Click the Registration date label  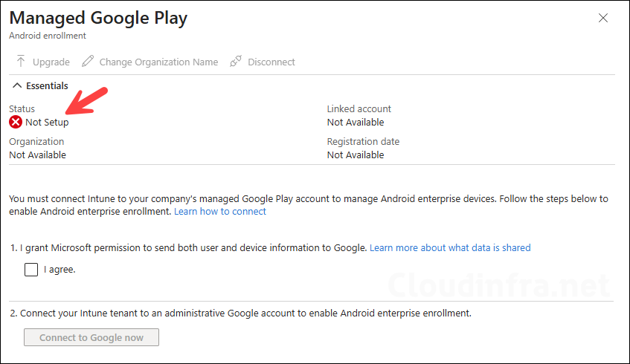click(363, 142)
